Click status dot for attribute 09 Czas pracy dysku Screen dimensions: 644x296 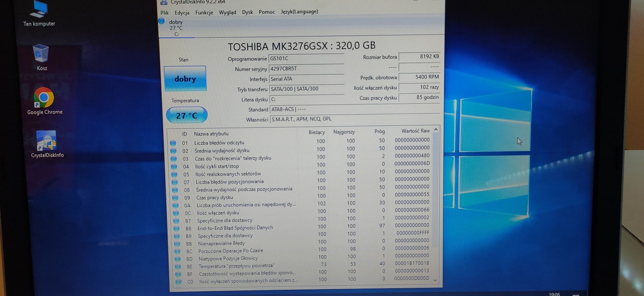[x=175, y=198]
